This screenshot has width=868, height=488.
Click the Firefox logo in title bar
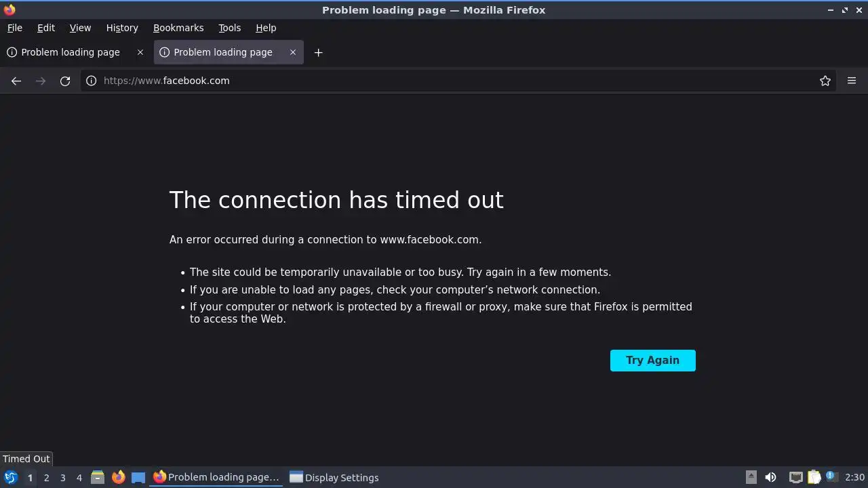click(x=9, y=9)
